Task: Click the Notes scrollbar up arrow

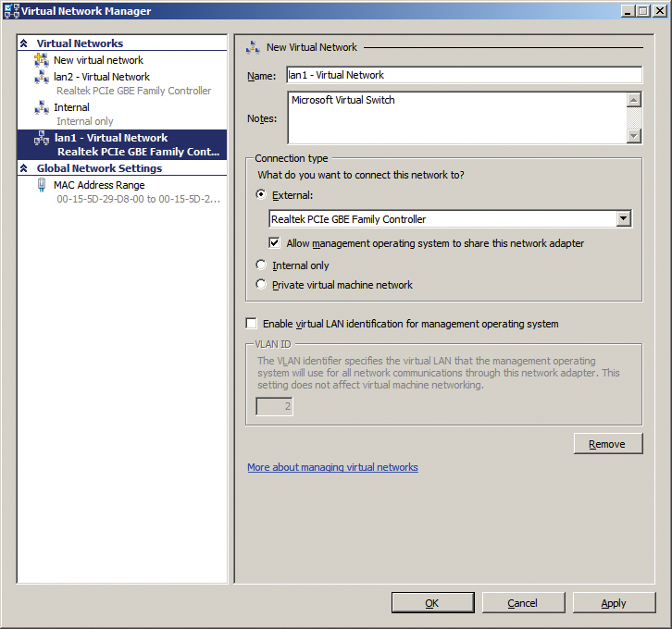Action: pos(634,100)
